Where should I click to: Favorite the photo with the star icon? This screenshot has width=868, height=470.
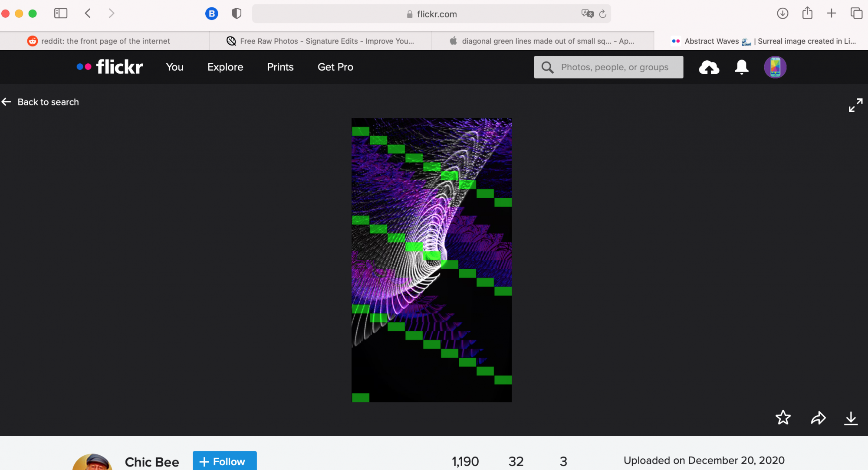tap(783, 418)
